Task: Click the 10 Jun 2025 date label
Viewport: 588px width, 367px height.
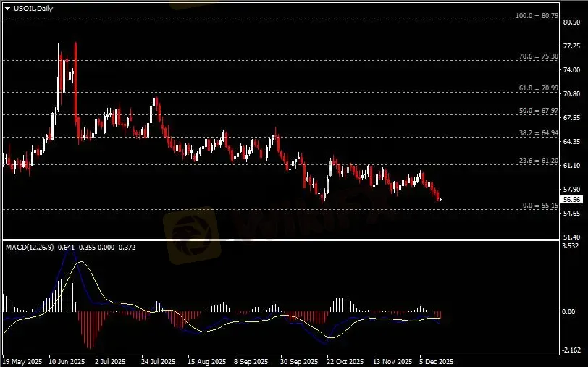Action: pos(67,362)
